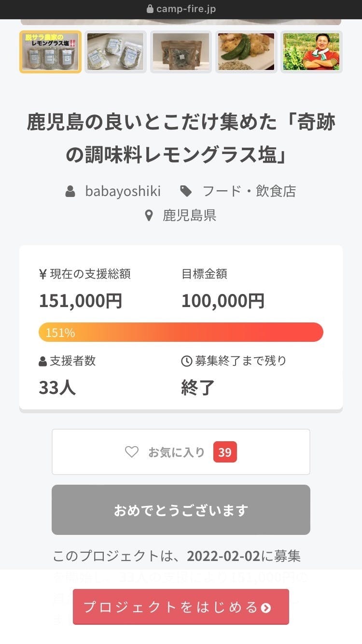
Task: Click the location pin icon beside 鹿児島県
Action: click(x=149, y=215)
